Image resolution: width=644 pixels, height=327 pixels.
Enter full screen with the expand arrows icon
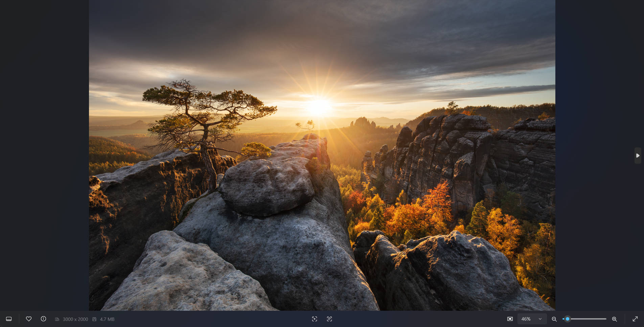(x=635, y=319)
